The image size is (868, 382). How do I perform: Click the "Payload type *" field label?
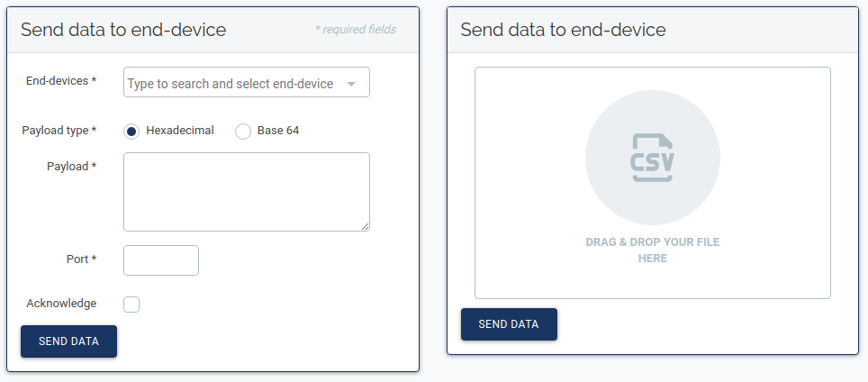(59, 131)
